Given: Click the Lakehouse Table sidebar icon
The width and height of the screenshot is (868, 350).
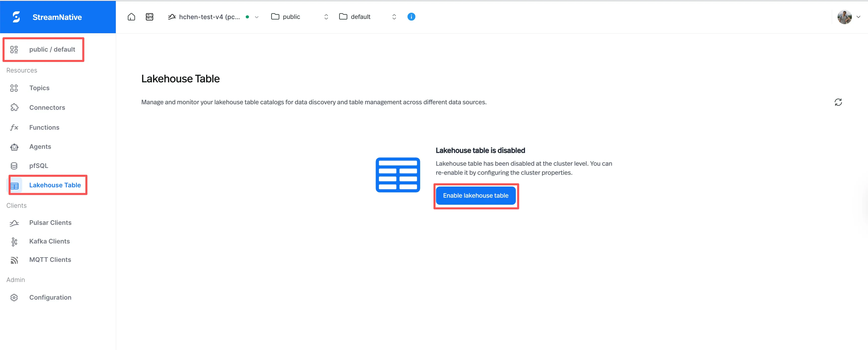Looking at the screenshot, I should click(x=15, y=186).
